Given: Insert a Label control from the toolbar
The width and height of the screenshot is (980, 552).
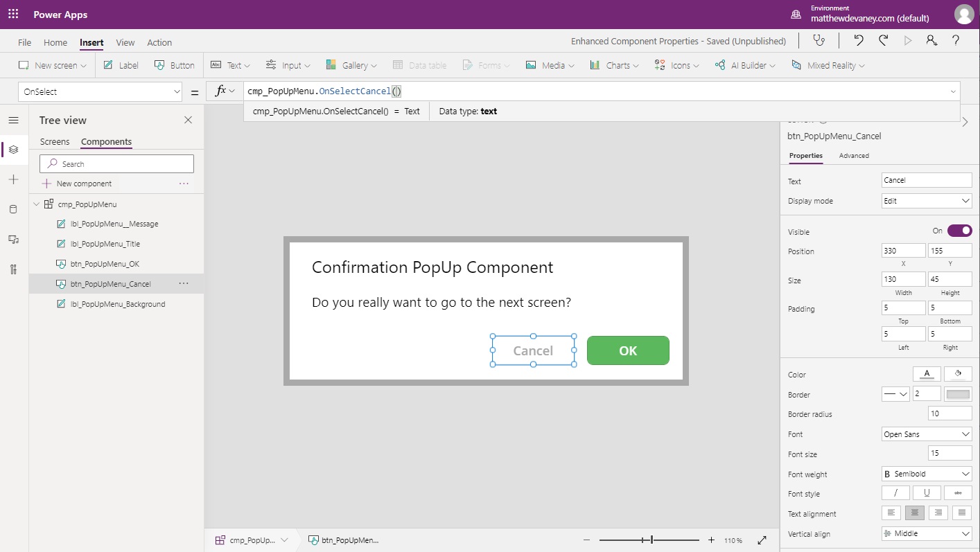Looking at the screenshot, I should (x=120, y=64).
